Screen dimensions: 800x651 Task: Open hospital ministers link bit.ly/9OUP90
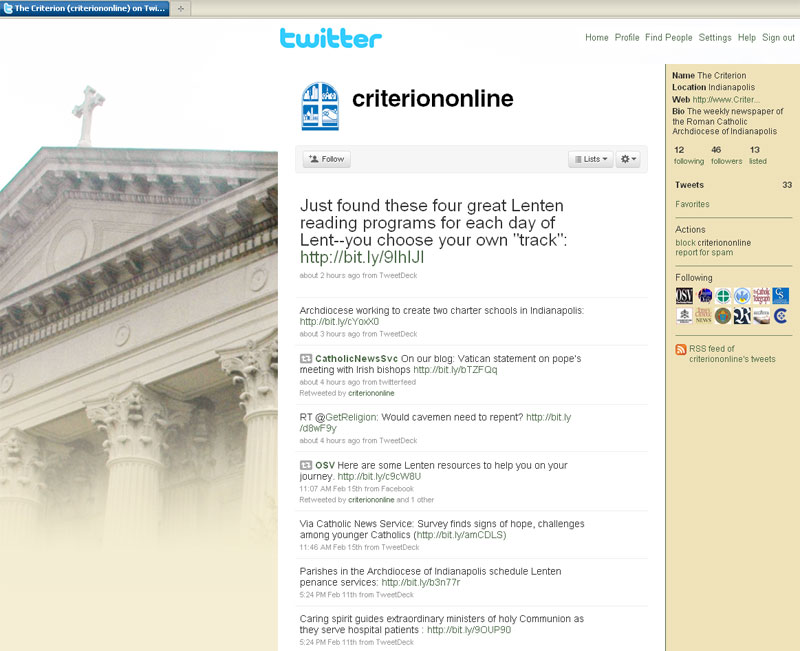tap(469, 630)
